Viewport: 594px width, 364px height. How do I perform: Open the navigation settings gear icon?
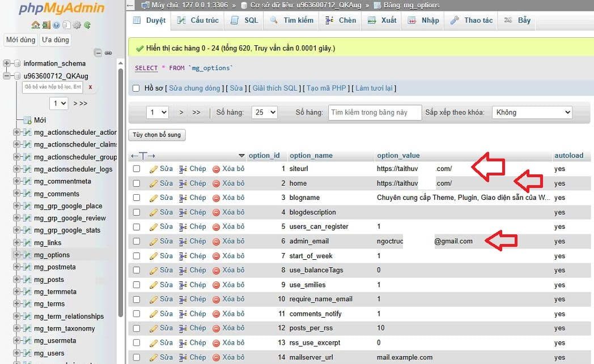77,25
